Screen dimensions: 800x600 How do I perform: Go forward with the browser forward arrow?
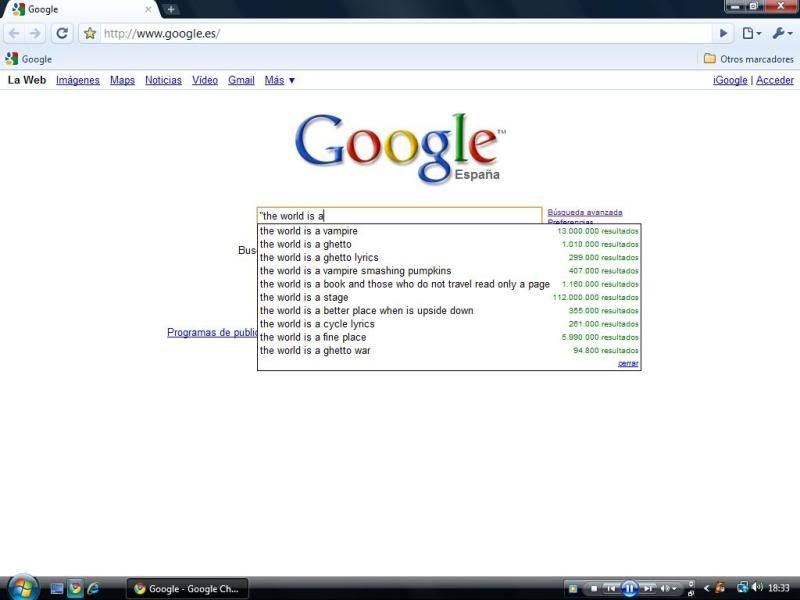[x=35, y=34]
